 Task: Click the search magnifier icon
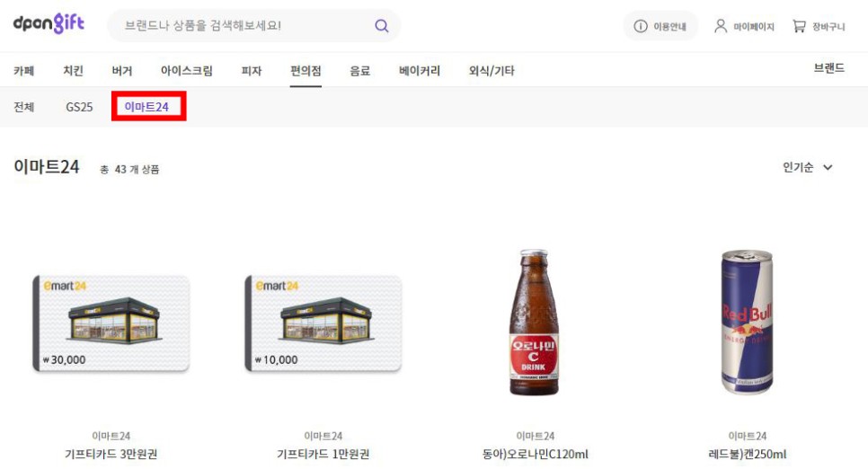pos(381,25)
